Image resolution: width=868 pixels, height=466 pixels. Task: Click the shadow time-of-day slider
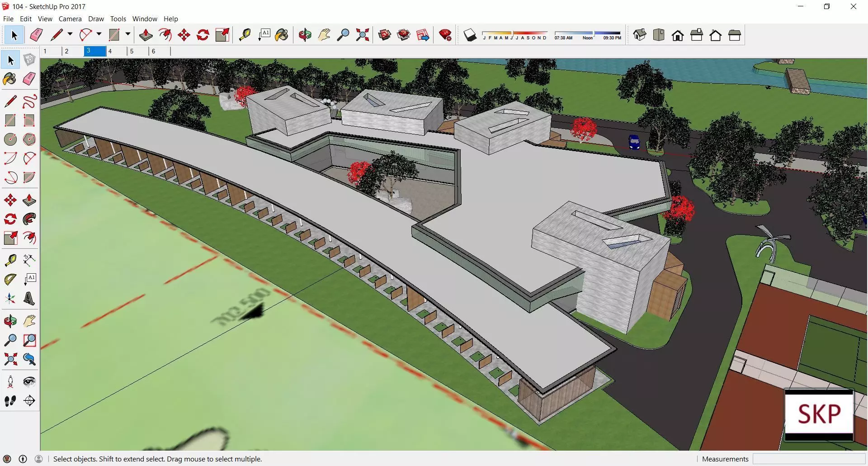pyautogui.click(x=588, y=33)
